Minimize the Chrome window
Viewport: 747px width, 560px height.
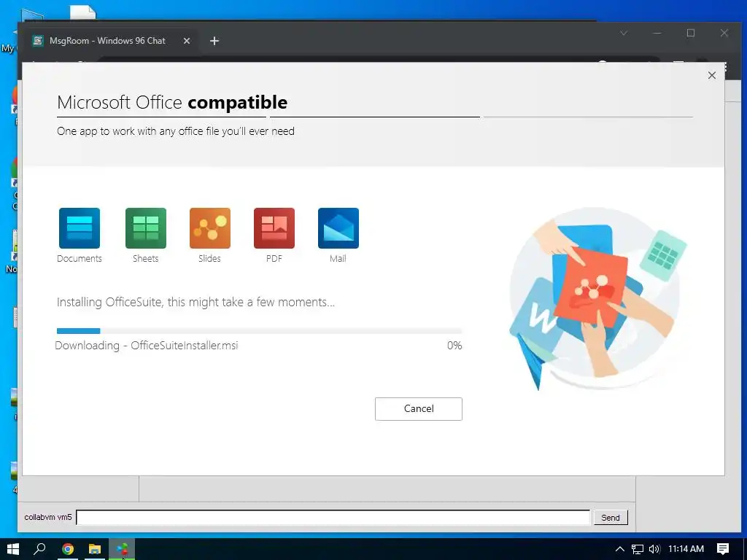click(x=657, y=33)
